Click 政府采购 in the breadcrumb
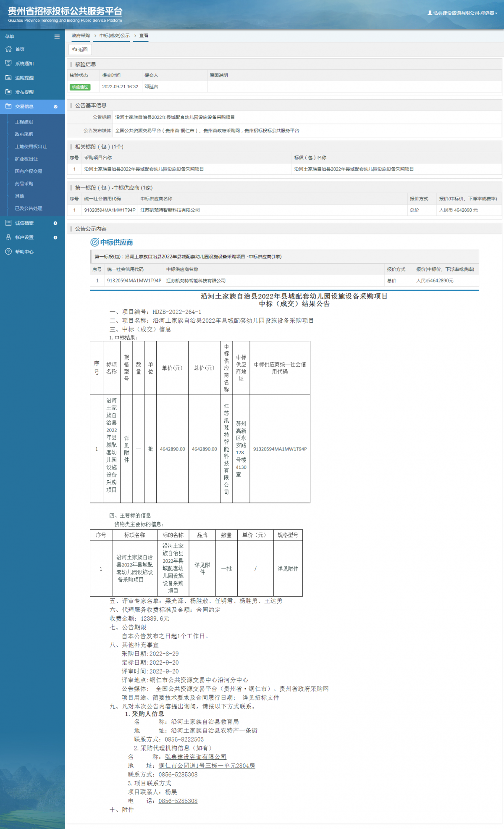This screenshot has height=829, width=504. [81, 36]
